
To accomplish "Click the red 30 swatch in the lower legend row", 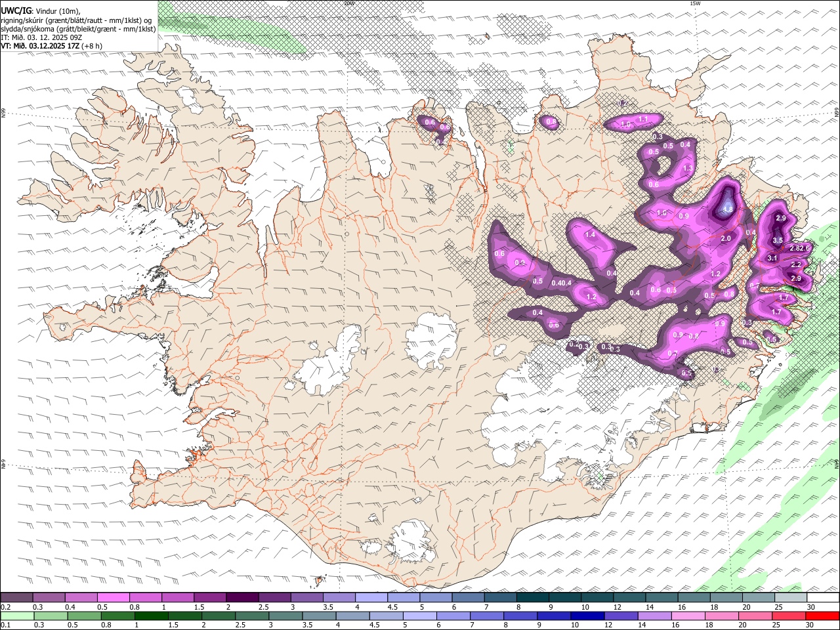I will point(822,616).
